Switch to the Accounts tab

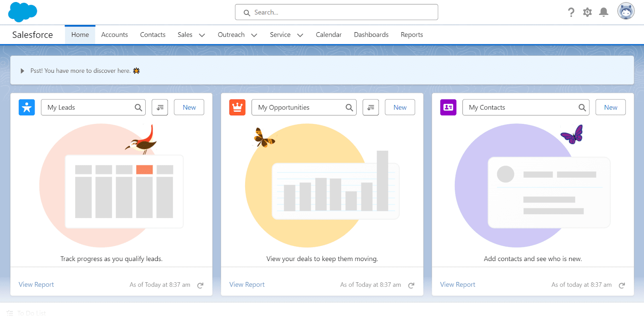114,35
